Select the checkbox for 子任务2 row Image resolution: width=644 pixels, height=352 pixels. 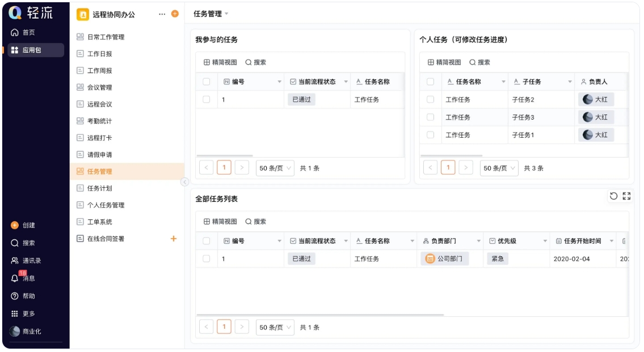point(430,100)
